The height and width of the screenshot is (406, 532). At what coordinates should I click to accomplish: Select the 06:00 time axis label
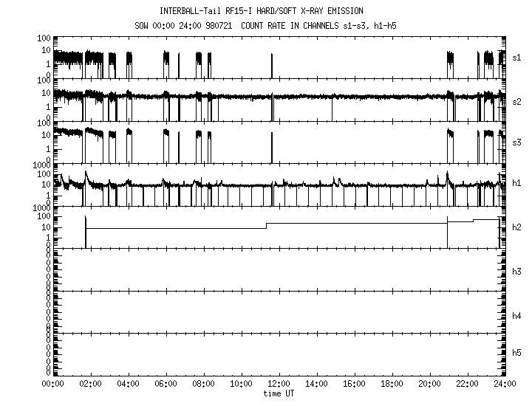166,385
